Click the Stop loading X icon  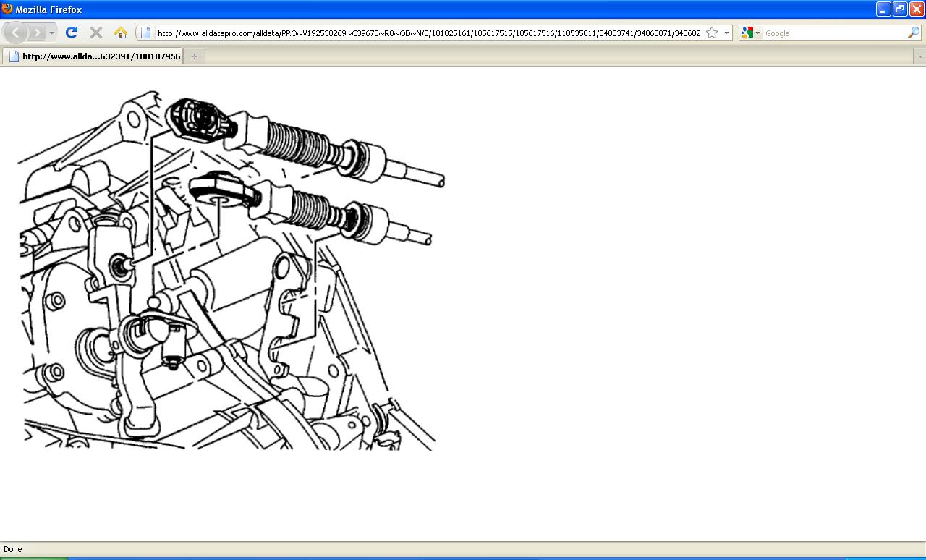click(95, 33)
